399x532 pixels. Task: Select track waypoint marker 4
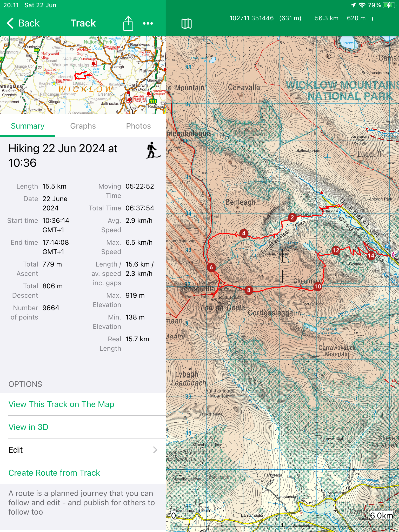tap(244, 234)
